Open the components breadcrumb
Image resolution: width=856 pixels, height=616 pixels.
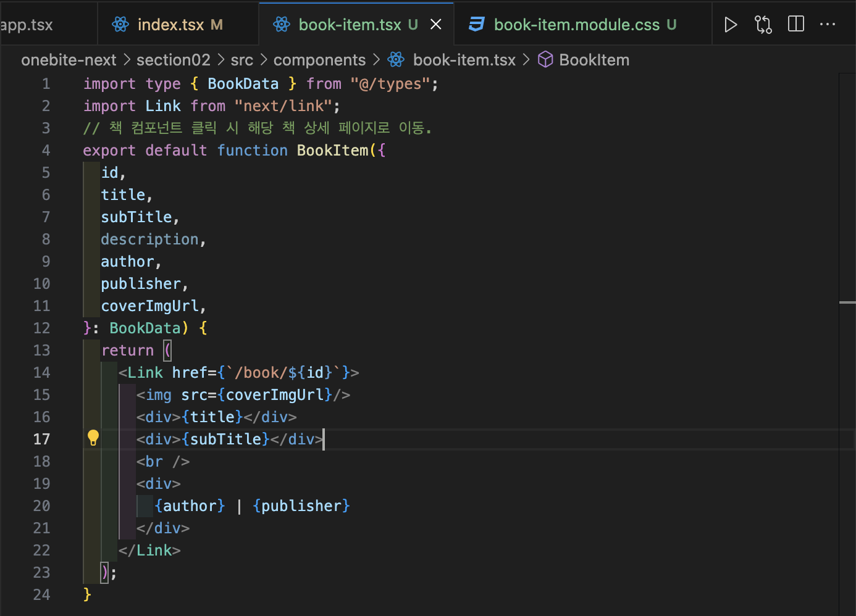[x=319, y=60]
